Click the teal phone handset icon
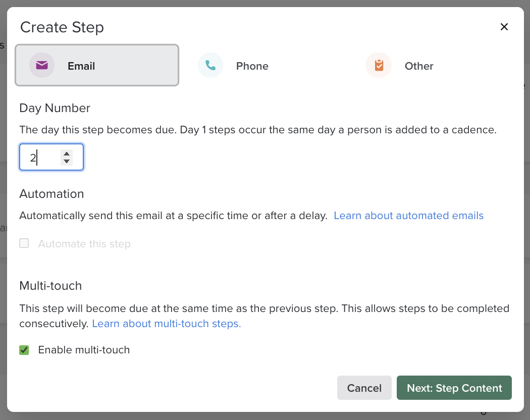 [x=210, y=66]
